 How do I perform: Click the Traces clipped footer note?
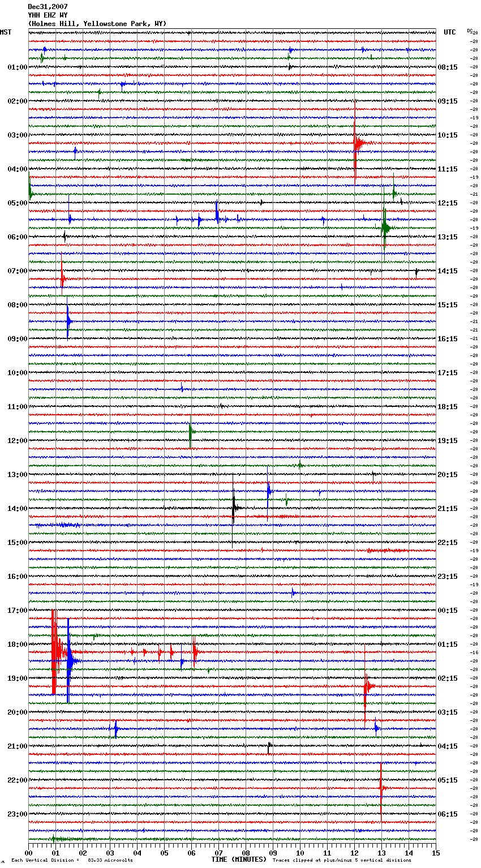[x=342, y=860]
